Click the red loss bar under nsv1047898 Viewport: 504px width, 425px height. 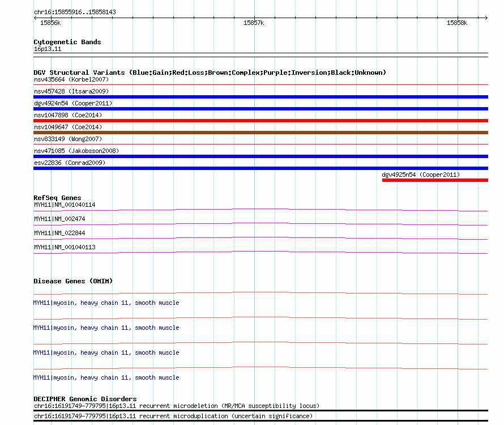pyautogui.click(x=260, y=121)
